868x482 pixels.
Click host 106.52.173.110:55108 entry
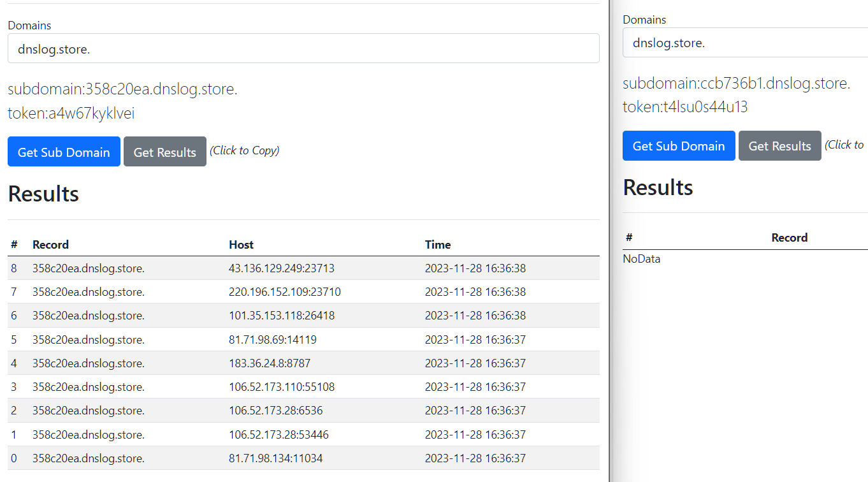pyautogui.click(x=281, y=387)
